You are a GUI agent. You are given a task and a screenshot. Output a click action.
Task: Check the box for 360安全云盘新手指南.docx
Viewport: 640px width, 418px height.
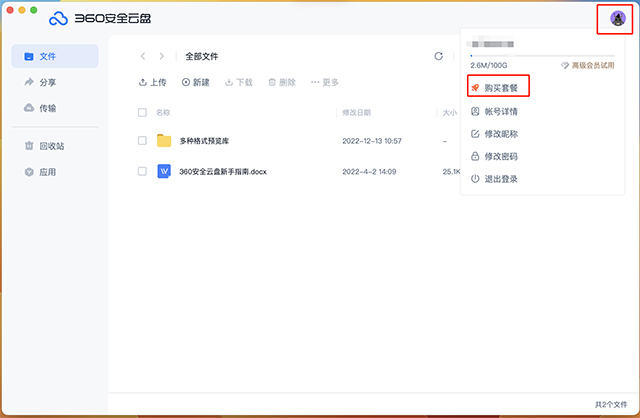(142, 171)
